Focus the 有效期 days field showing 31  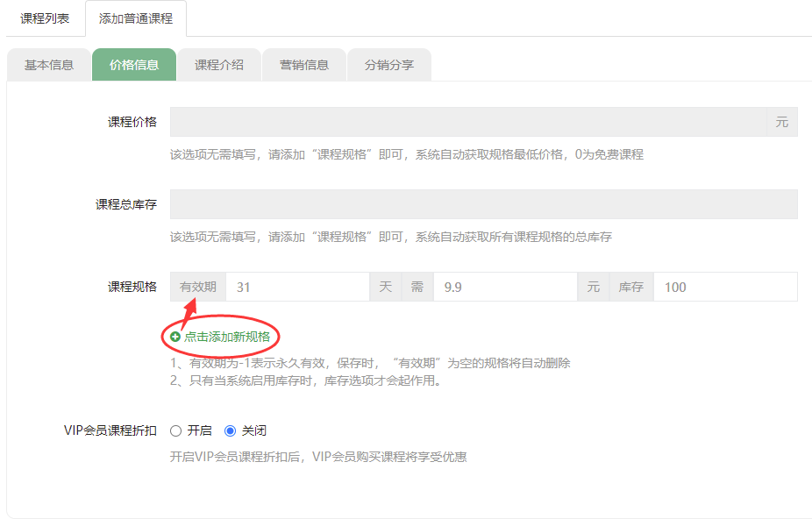click(x=298, y=287)
